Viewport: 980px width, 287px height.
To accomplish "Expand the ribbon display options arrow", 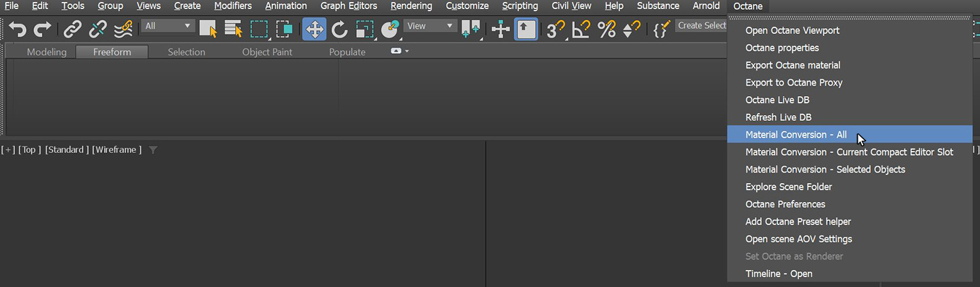I will 407,51.
